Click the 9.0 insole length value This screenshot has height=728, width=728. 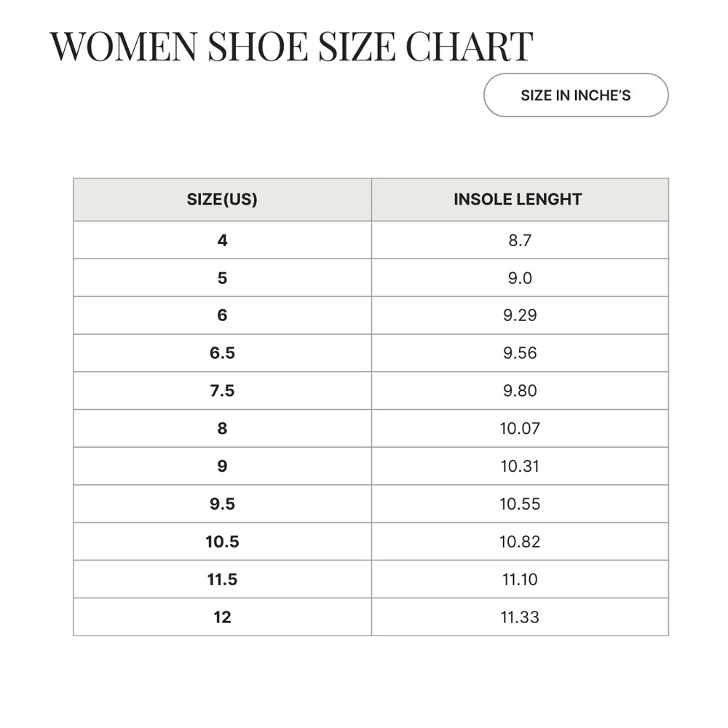pos(520,278)
